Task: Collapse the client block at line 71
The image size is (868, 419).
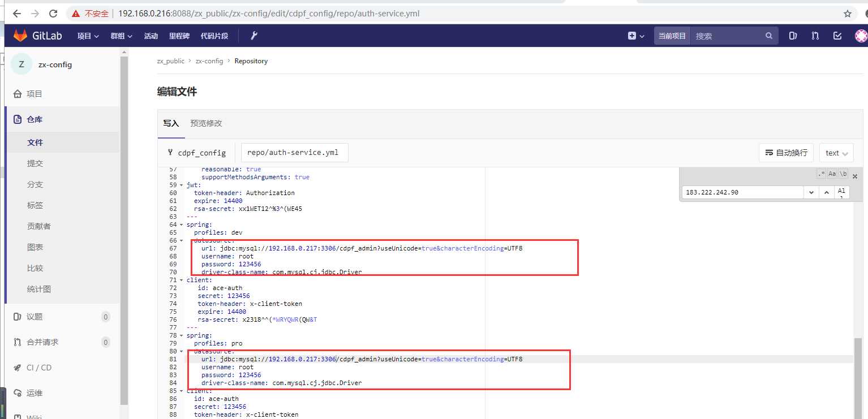Action: [x=181, y=280]
